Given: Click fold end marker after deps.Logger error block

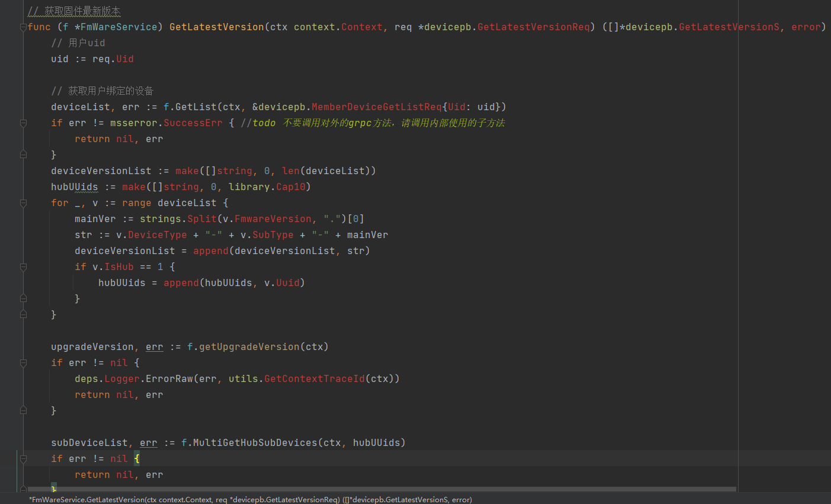Looking at the screenshot, I should tap(23, 410).
